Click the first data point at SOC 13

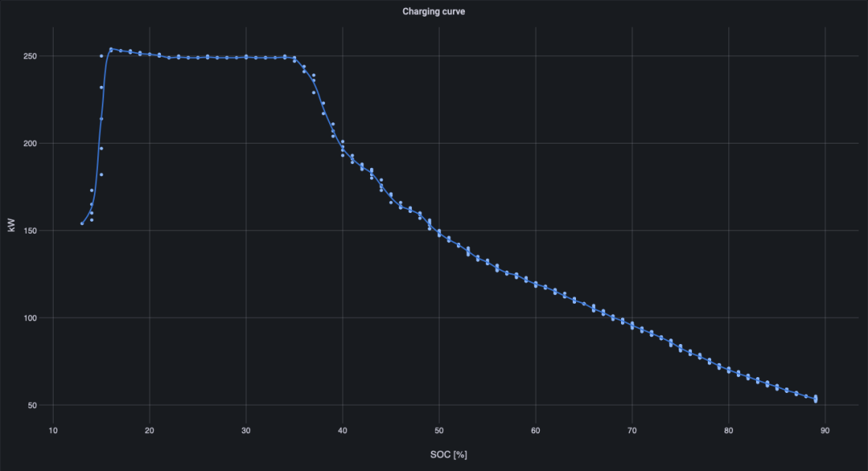click(82, 223)
